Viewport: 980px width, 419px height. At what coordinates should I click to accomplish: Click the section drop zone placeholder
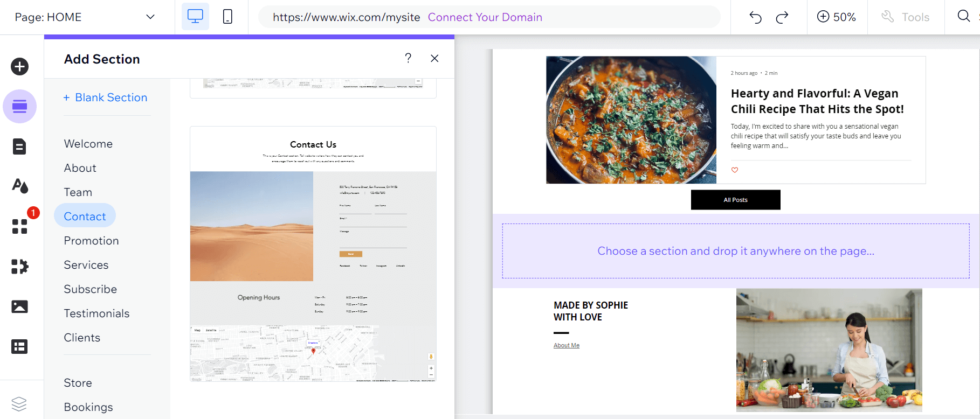736,251
